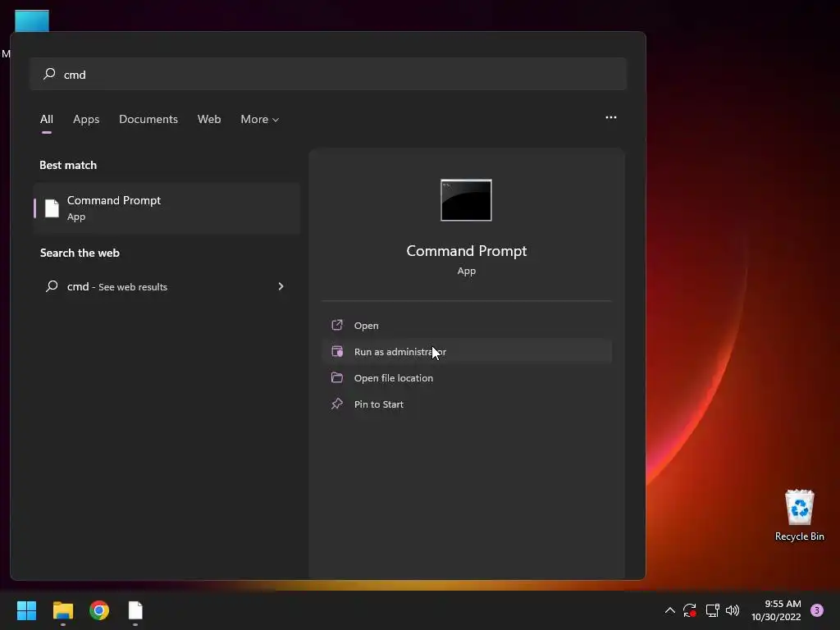Click the Open action icon

[337, 325]
